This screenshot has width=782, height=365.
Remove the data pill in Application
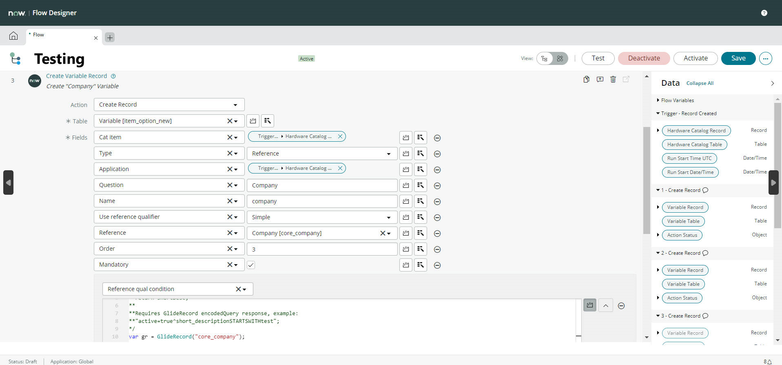[340, 169]
